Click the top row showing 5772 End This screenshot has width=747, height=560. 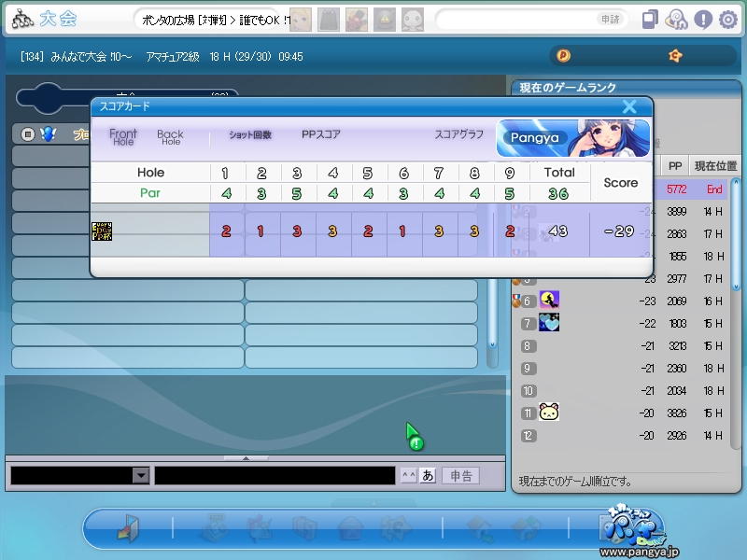[692, 189]
